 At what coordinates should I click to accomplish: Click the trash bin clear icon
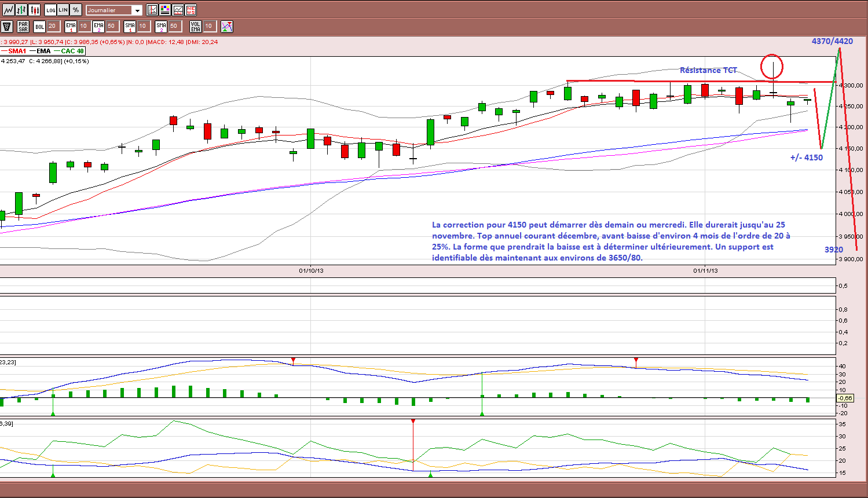(7, 27)
